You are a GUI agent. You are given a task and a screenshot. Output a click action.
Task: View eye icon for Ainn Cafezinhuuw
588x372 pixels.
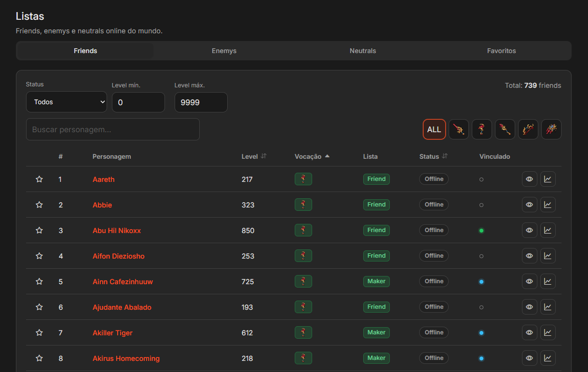pos(530,281)
